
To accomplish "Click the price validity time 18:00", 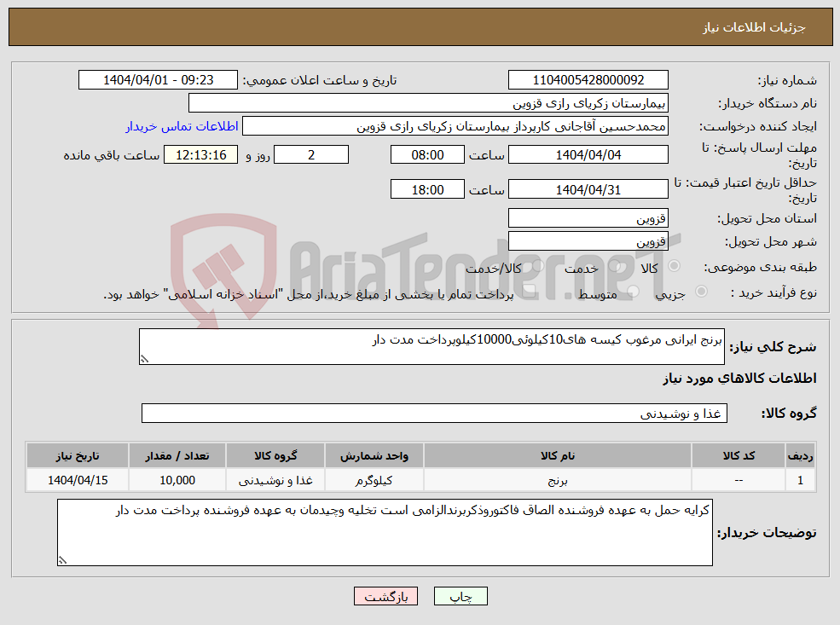I will click(427, 189).
